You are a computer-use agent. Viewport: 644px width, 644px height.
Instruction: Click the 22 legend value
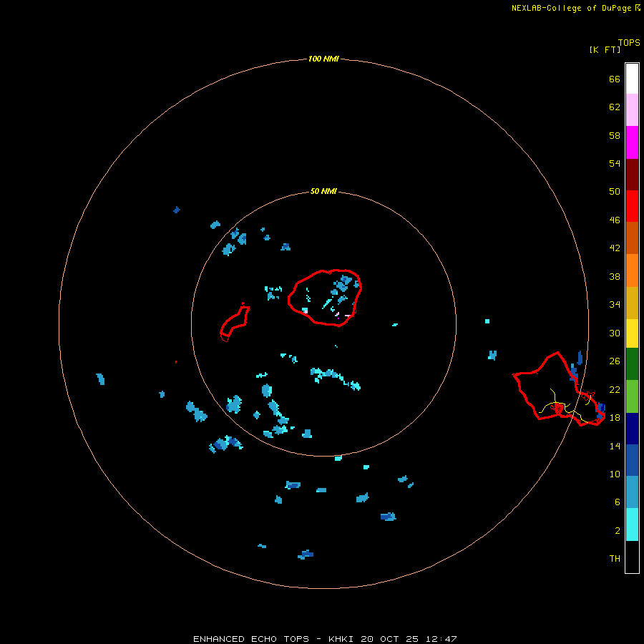point(615,389)
